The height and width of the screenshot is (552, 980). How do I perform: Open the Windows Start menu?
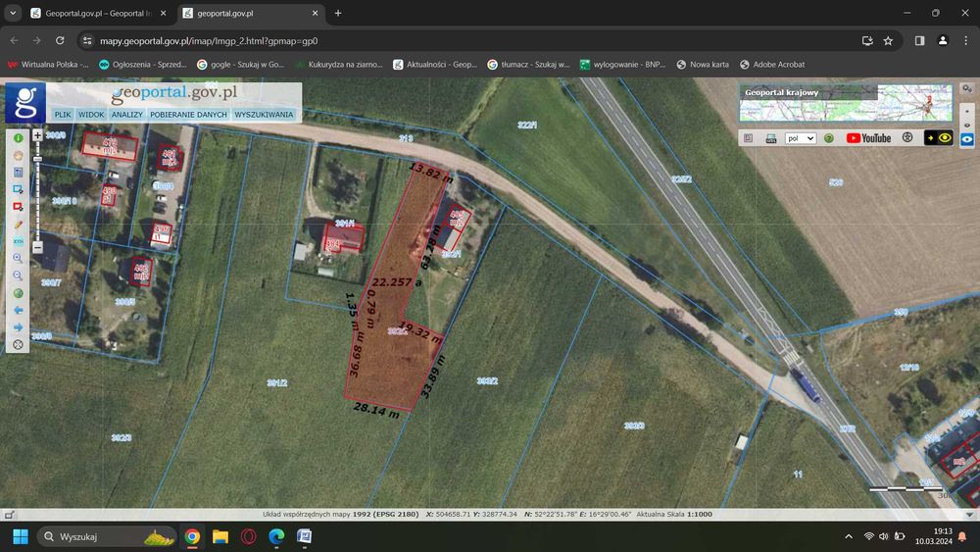(21, 537)
